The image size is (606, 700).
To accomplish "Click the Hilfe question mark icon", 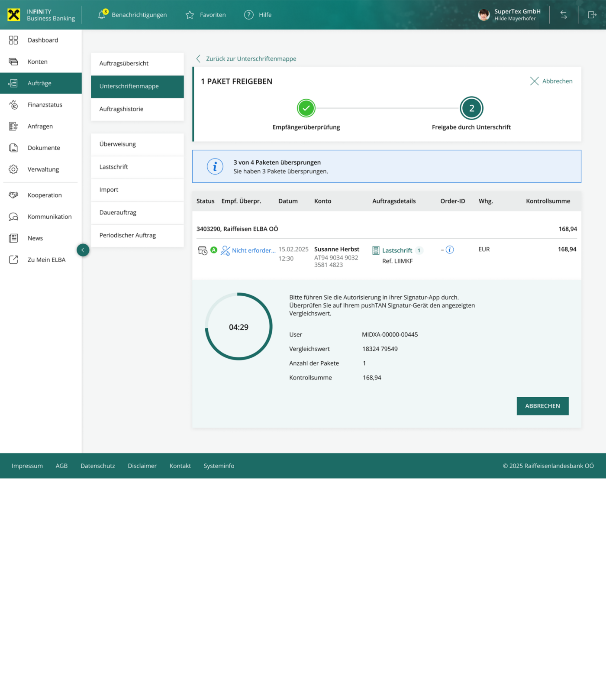I will click(x=248, y=15).
